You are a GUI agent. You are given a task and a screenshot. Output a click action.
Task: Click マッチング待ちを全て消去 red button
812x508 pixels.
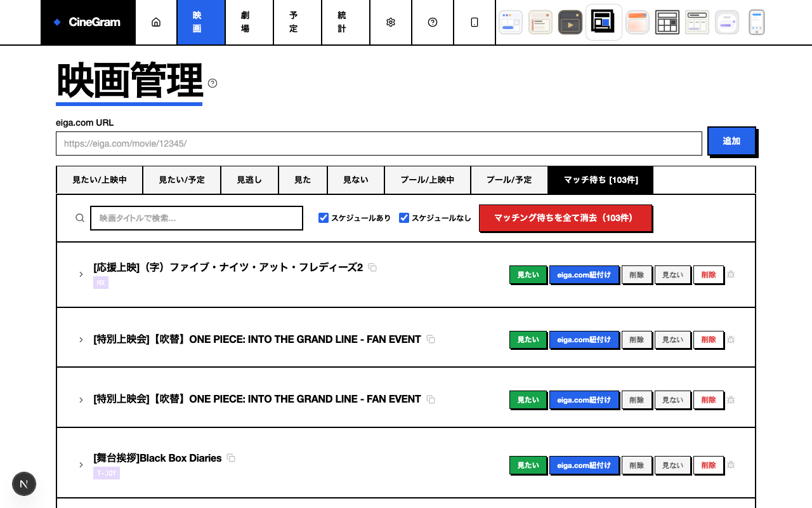tap(565, 218)
